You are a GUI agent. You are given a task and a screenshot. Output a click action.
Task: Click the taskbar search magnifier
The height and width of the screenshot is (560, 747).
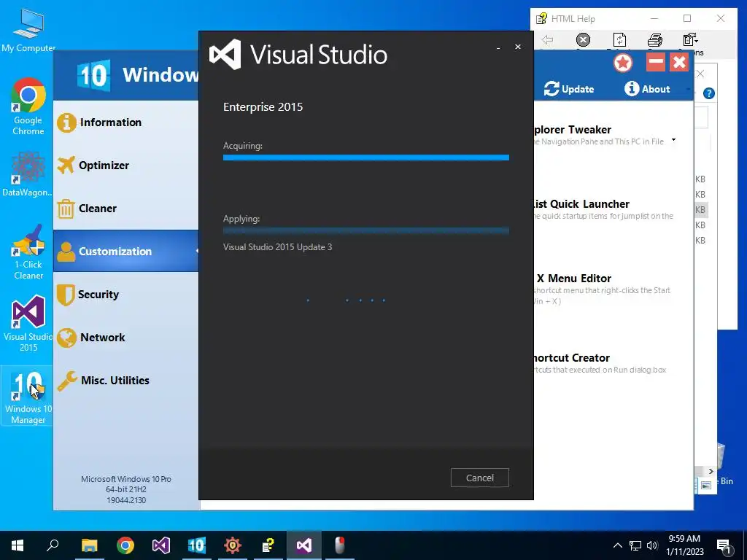pos(53,545)
